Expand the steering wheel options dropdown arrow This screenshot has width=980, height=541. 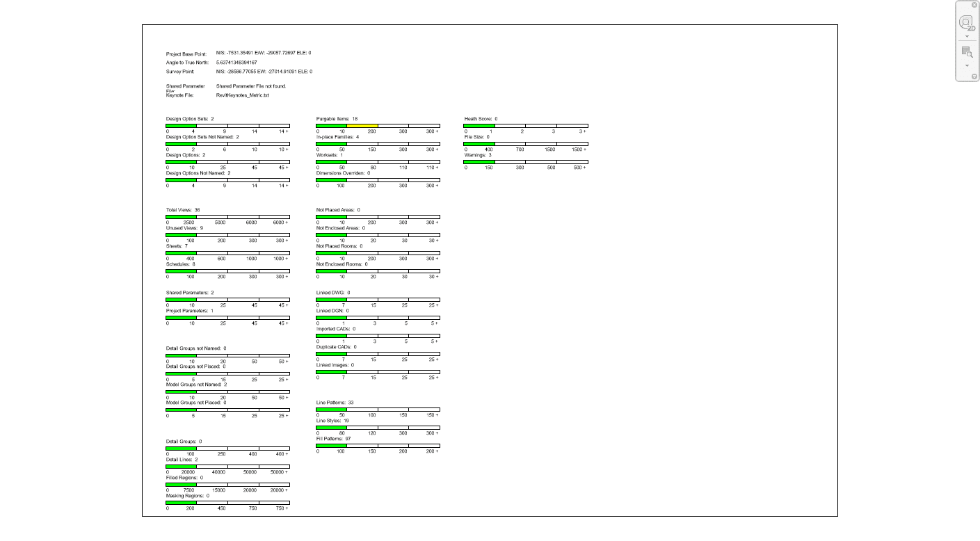click(967, 36)
